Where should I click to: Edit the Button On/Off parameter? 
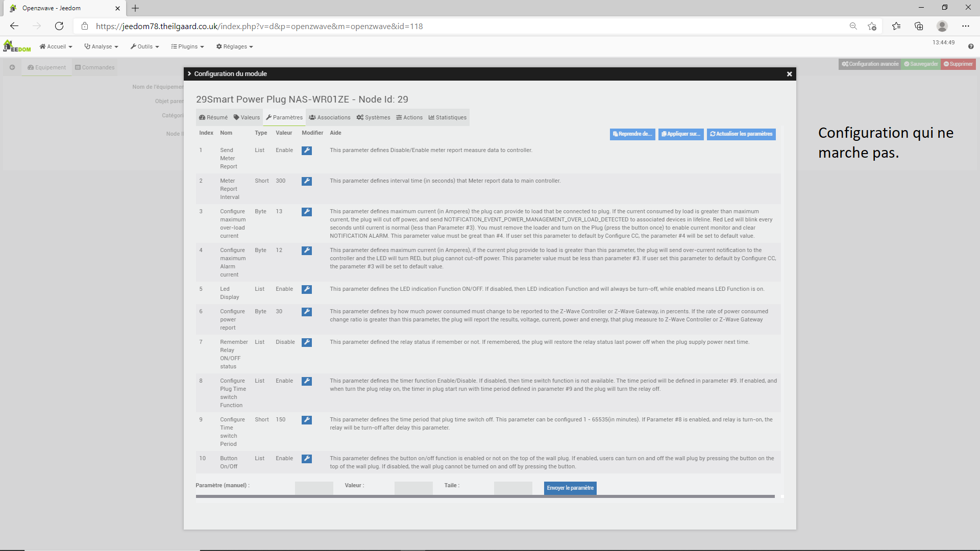(306, 459)
